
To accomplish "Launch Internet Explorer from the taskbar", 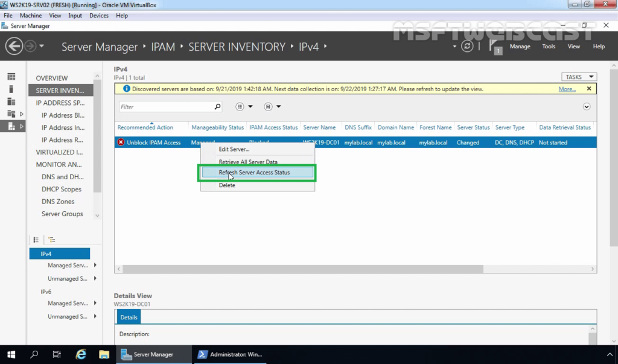I will pyautogui.click(x=81, y=354).
